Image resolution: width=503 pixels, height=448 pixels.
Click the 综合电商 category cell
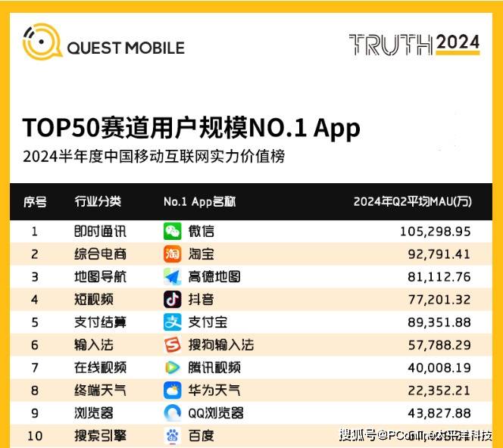(x=100, y=254)
